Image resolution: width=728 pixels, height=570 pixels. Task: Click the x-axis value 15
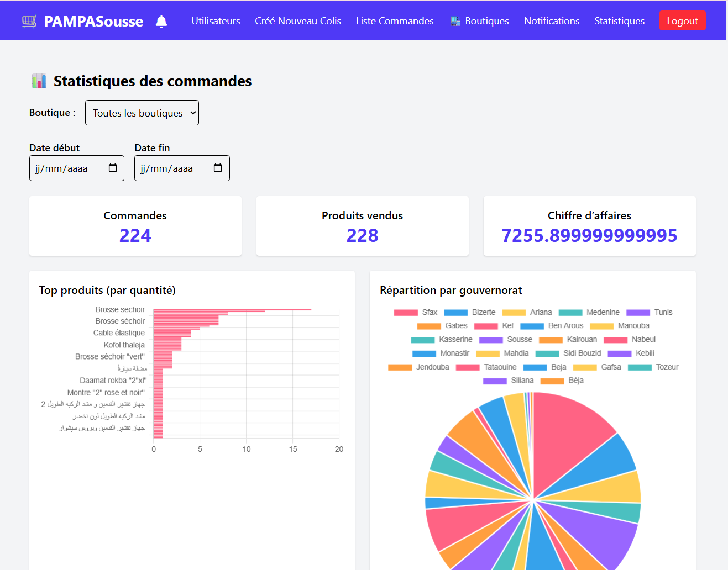pos(293,450)
